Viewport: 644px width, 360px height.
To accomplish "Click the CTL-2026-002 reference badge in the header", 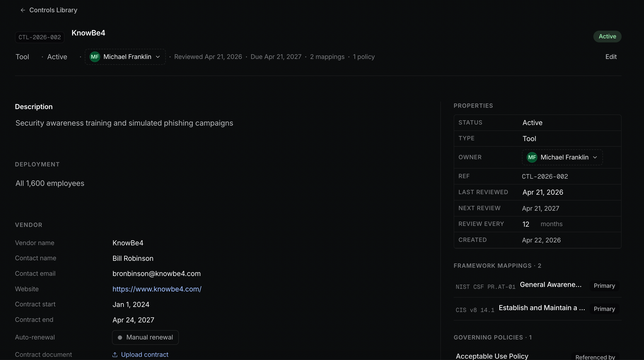I will (x=40, y=37).
